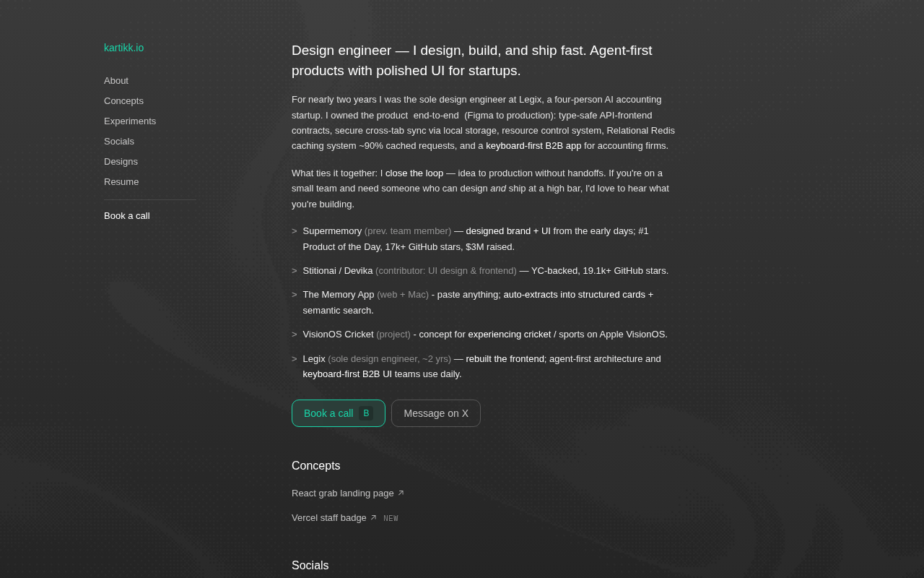
Task: Click Book a call in the sidebar
Action: pos(127,216)
